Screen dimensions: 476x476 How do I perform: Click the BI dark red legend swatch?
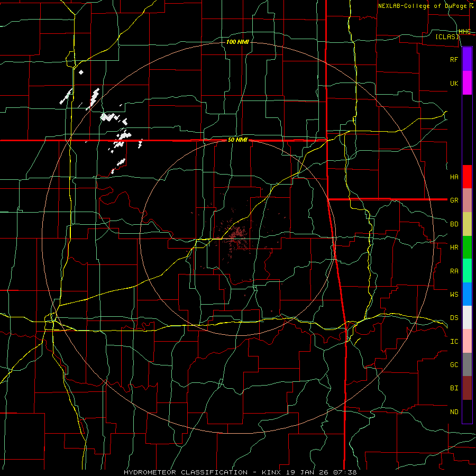467,388
